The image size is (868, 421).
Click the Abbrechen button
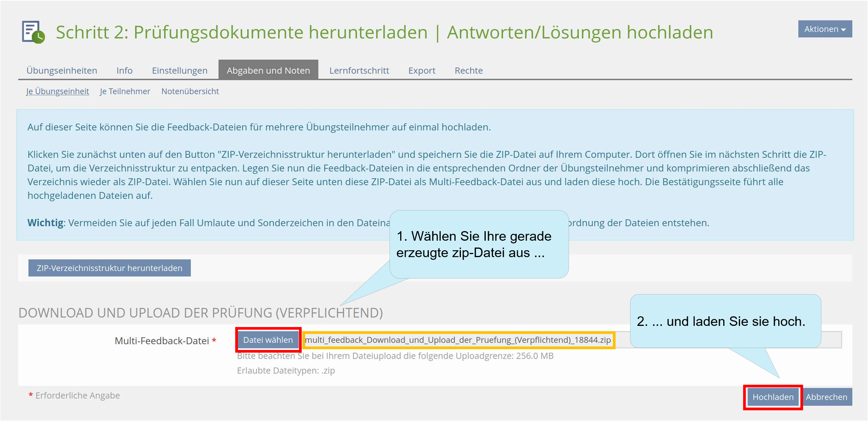point(826,397)
